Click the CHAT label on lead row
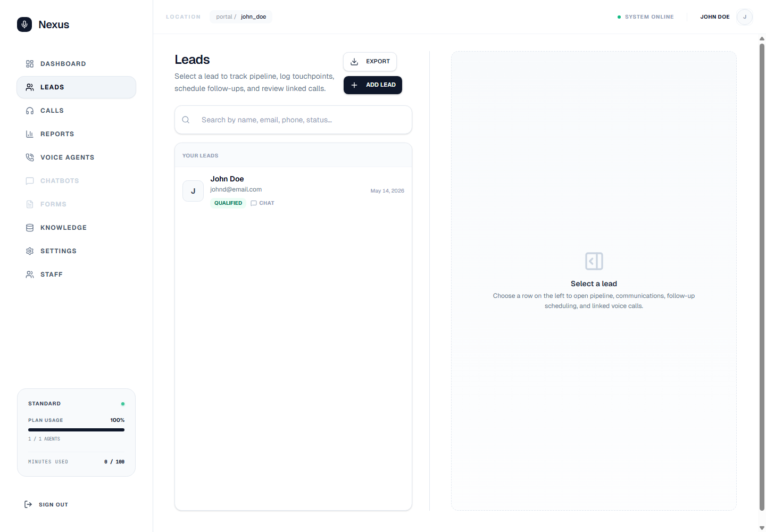The image size is (766, 532). tap(267, 203)
